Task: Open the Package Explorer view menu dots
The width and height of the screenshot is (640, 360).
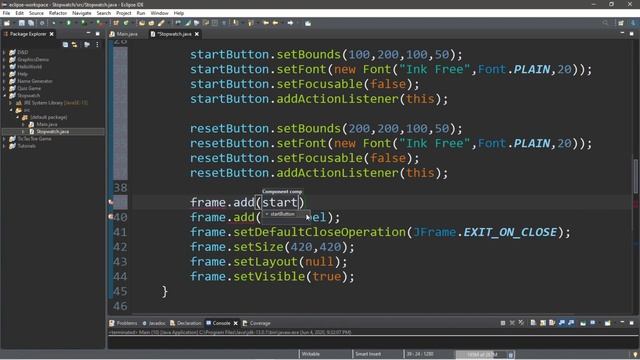Action: 97,44
